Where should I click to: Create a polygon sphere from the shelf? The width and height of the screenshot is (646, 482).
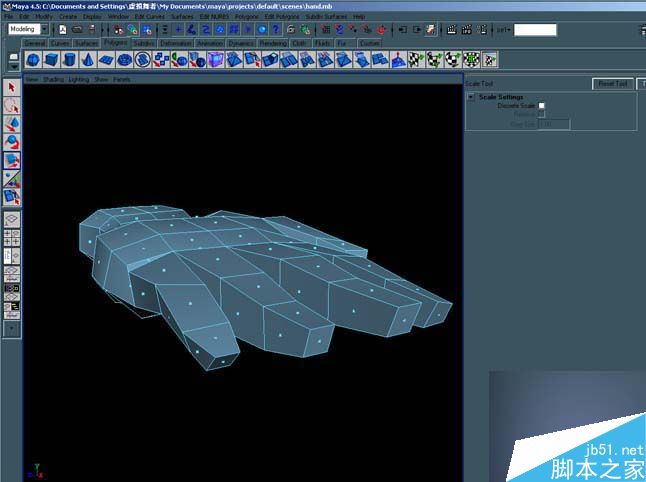point(33,60)
